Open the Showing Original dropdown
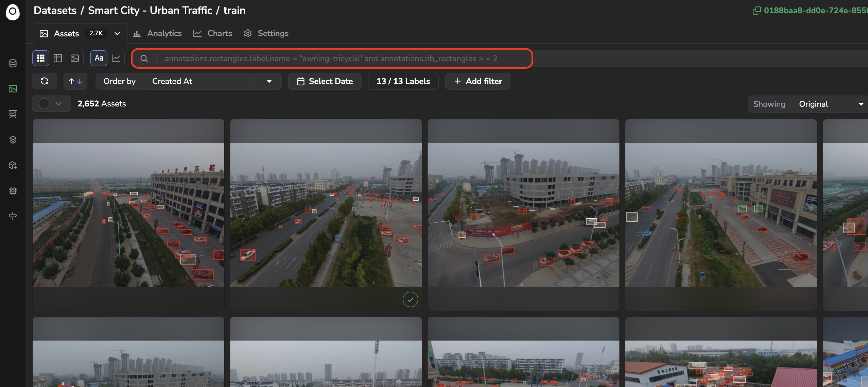Screen dimensions: 868x387 [830, 104]
